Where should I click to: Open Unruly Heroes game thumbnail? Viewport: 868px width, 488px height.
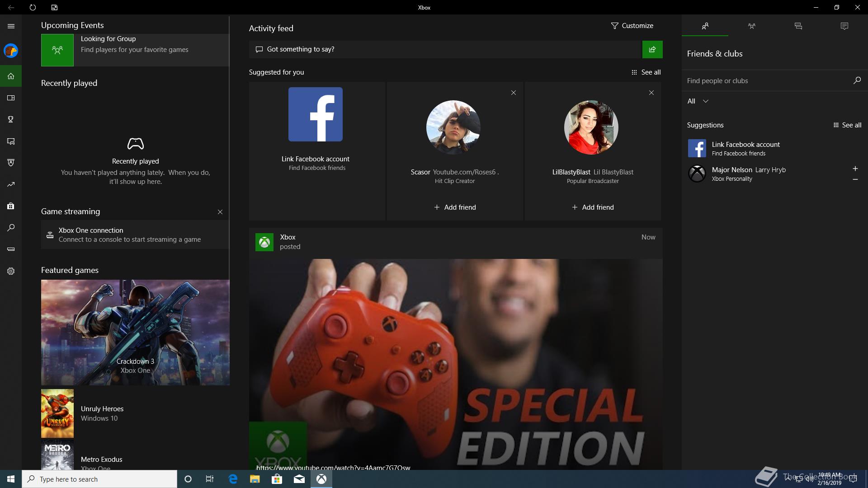coord(57,413)
